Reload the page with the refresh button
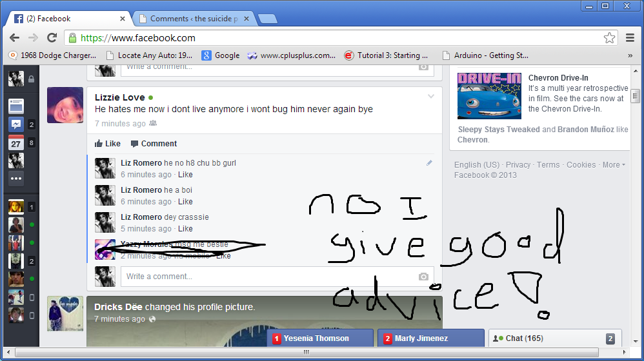This screenshot has height=361, width=644. (52, 38)
